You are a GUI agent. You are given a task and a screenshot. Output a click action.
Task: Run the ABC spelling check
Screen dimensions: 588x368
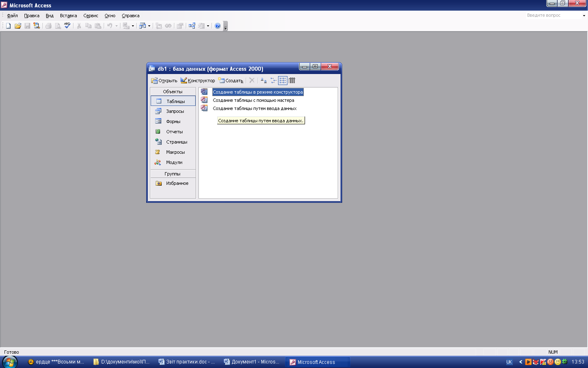67,26
